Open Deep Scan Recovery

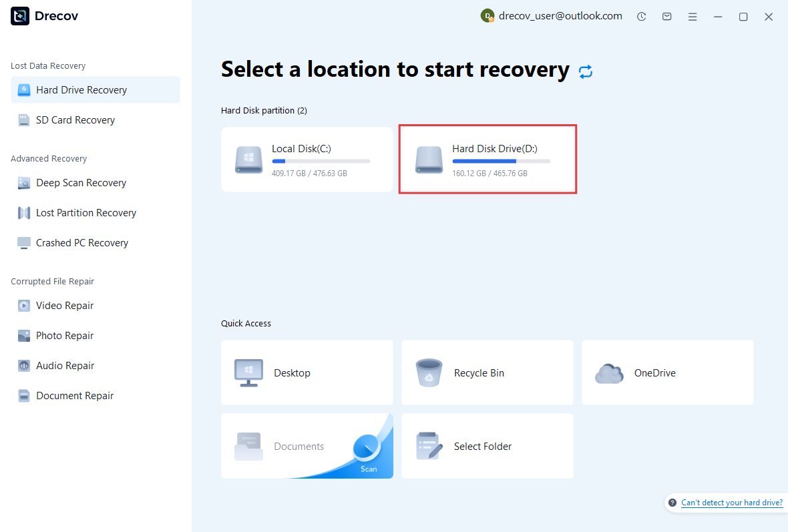pos(81,183)
